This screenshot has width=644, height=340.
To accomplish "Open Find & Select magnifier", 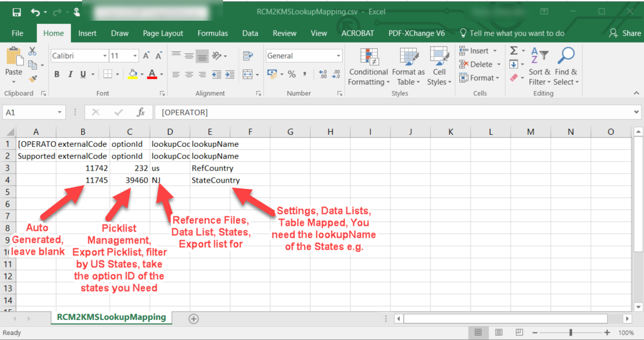I will [x=566, y=66].
